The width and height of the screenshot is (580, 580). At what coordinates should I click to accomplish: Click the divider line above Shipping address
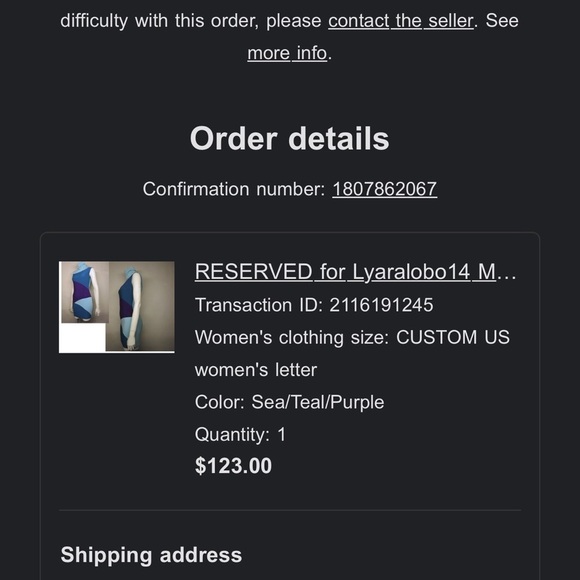pos(290,510)
